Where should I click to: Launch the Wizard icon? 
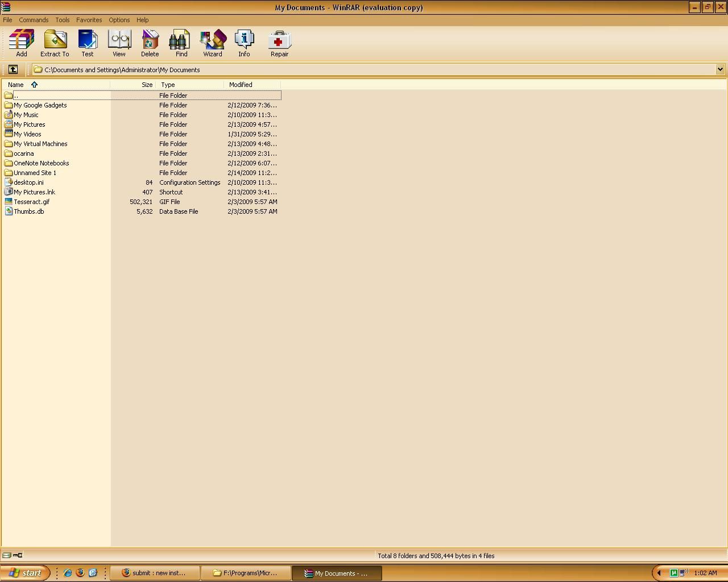click(x=212, y=43)
